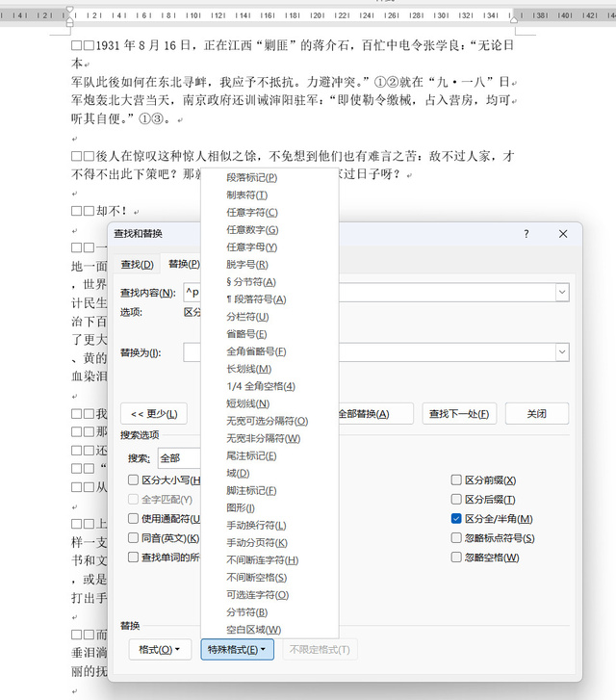Screen dimensions: 616x700
Task: Enable 同音(英文)(K) checkbox
Action: [133, 538]
